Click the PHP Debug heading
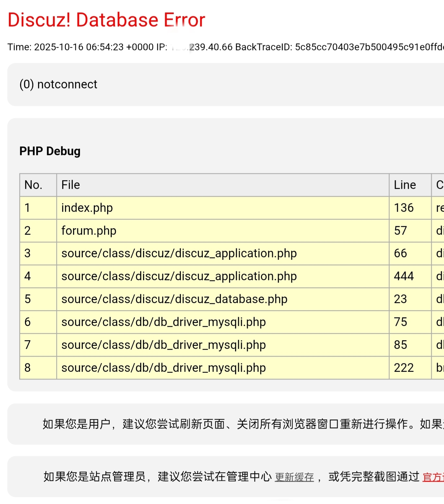Image resolution: width=444 pixels, height=504 pixels. [50, 151]
